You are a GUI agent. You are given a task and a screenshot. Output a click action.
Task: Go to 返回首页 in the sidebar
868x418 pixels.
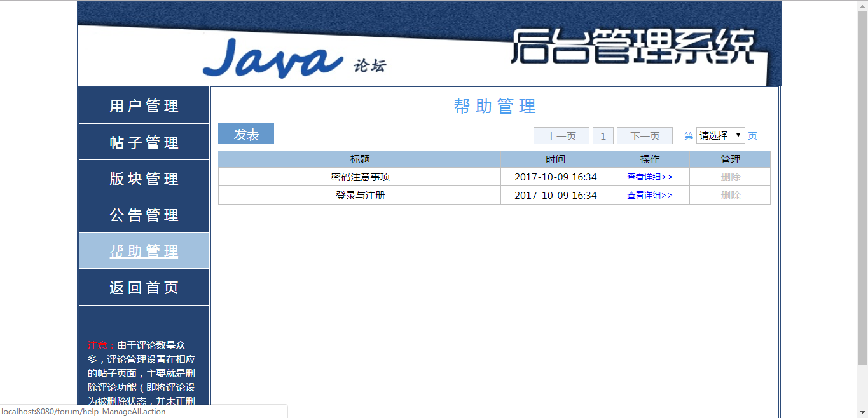[144, 287]
